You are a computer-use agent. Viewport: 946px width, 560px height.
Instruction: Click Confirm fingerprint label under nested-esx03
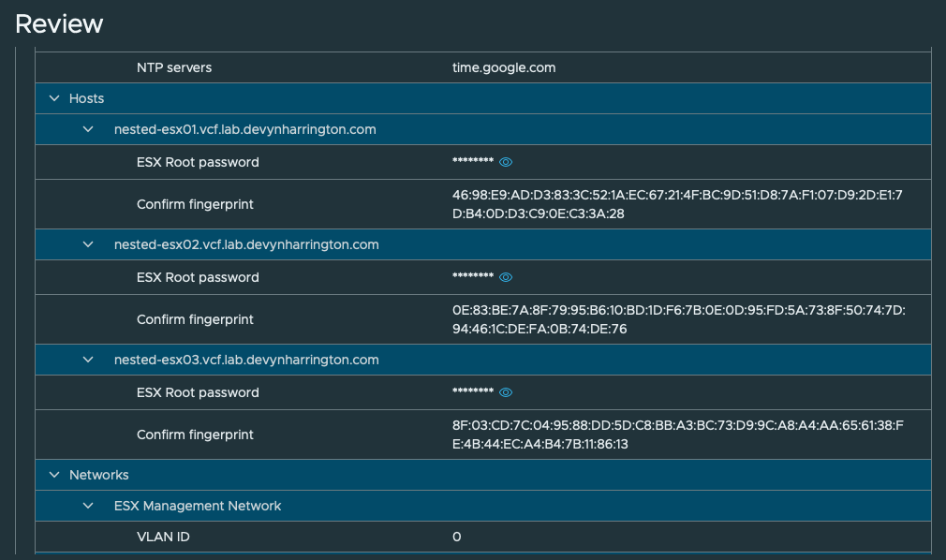pos(195,435)
